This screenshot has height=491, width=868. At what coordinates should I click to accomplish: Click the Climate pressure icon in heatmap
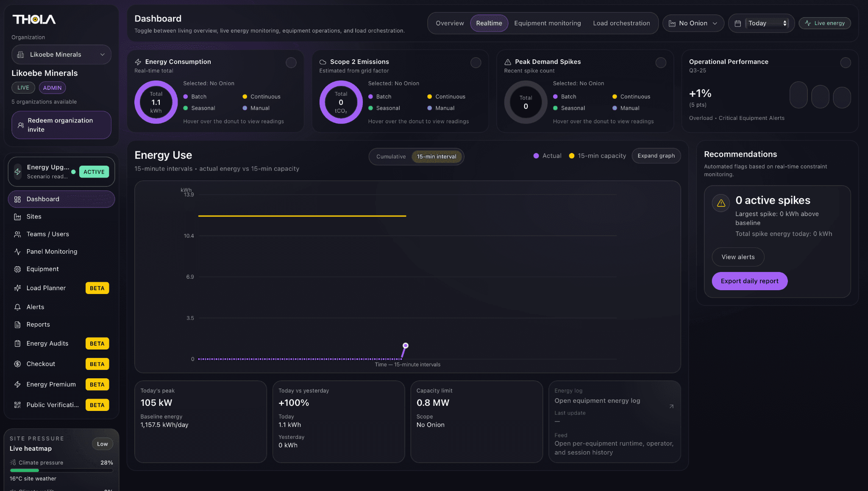(13, 463)
